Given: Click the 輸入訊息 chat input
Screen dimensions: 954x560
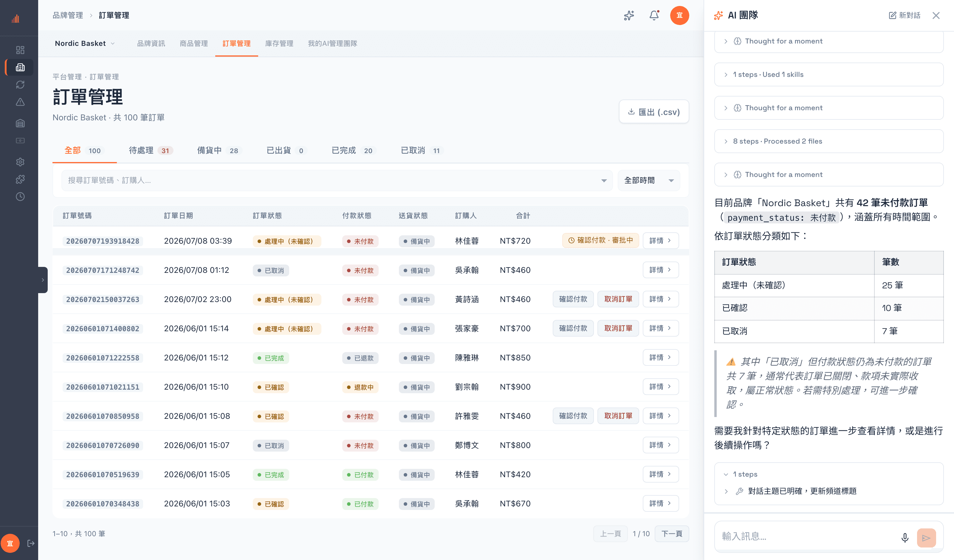Looking at the screenshot, I should point(806,536).
